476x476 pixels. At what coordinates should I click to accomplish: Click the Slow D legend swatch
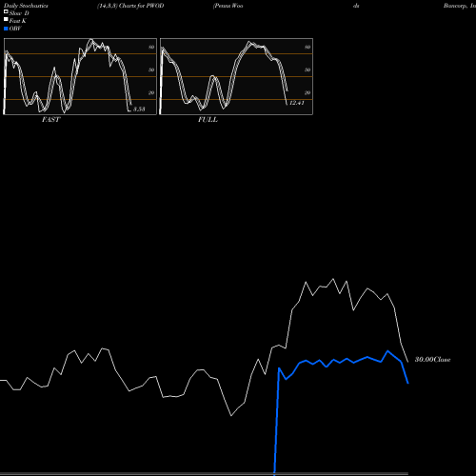click(6, 11)
